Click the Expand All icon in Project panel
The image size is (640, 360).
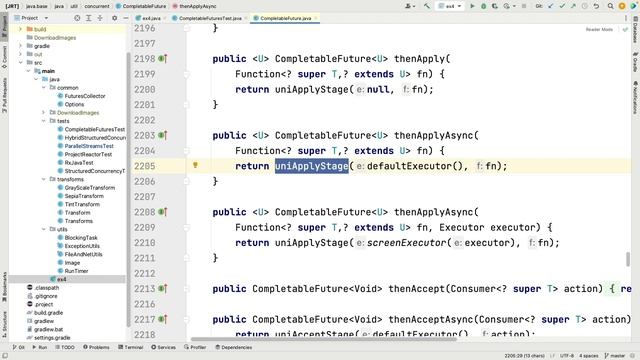tap(89, 18)
